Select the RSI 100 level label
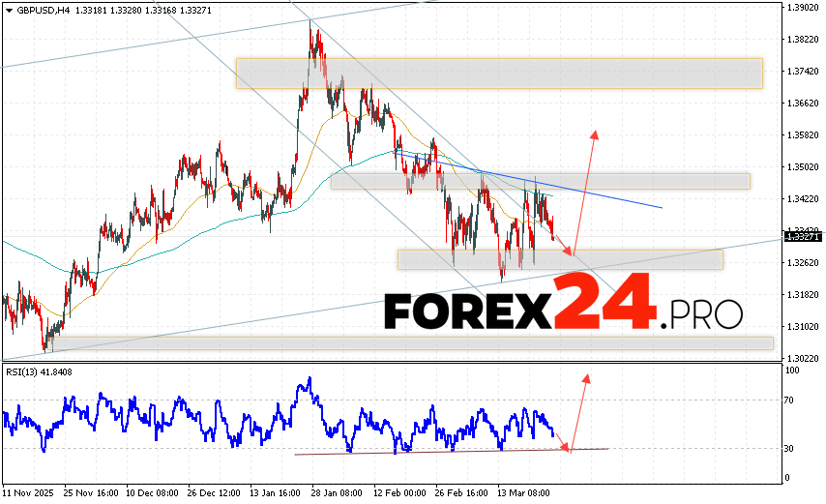The height and width of the screenshot is (504, 826). tap(792, 371)
